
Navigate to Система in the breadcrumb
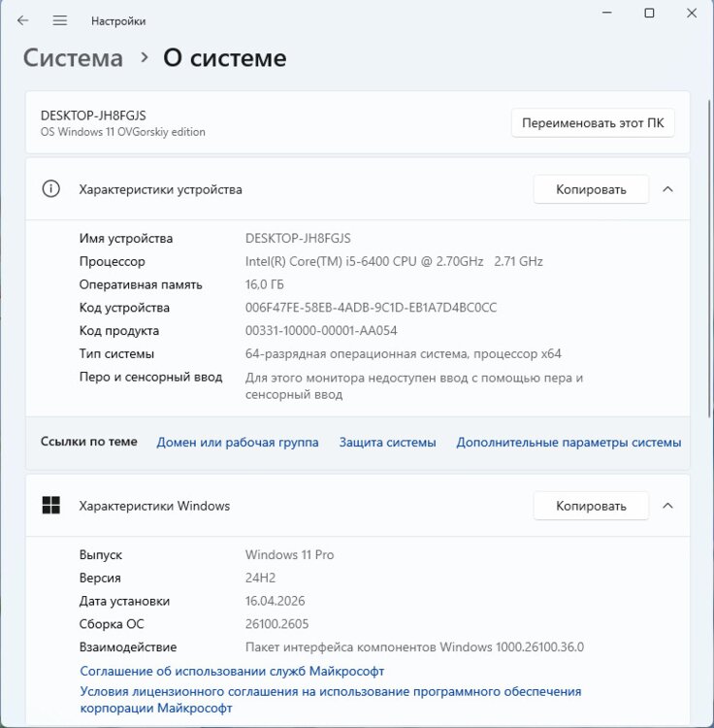click(x=73, y=58)
